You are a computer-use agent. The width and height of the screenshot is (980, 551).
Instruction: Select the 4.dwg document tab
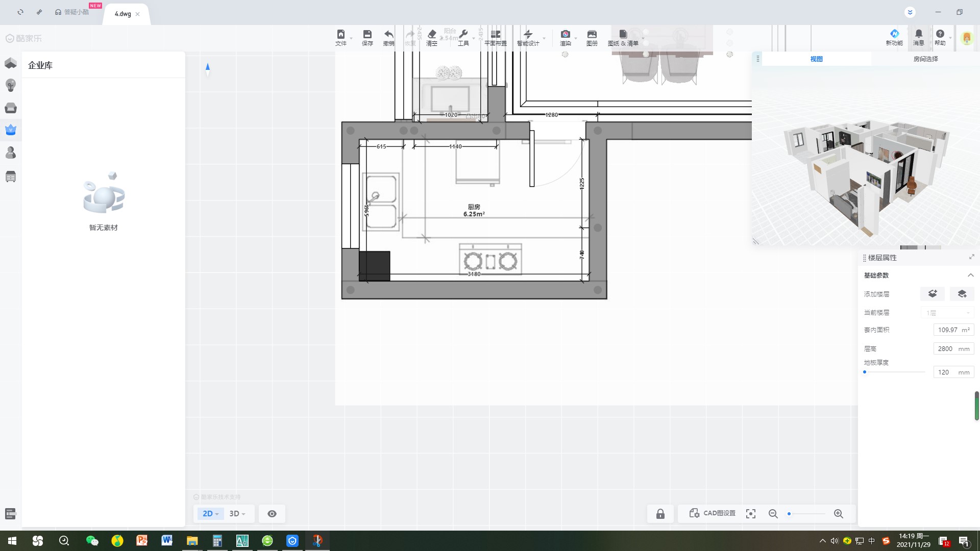122,14
